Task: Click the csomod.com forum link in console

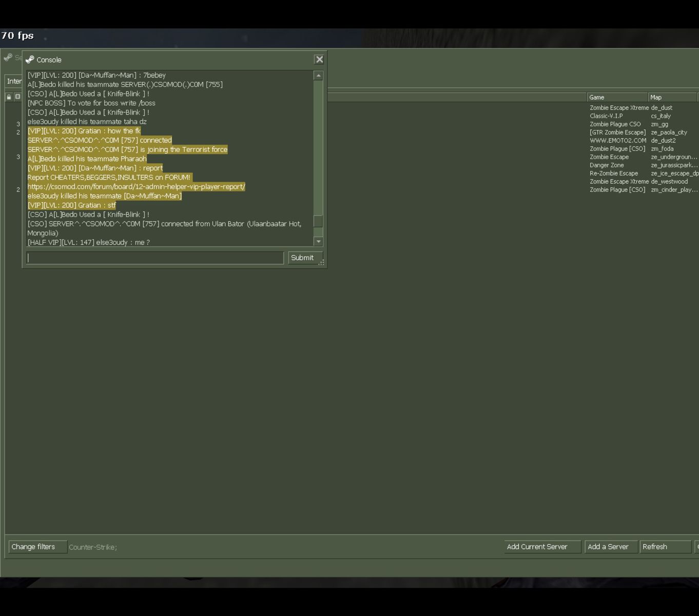Action: click(136, 187)
